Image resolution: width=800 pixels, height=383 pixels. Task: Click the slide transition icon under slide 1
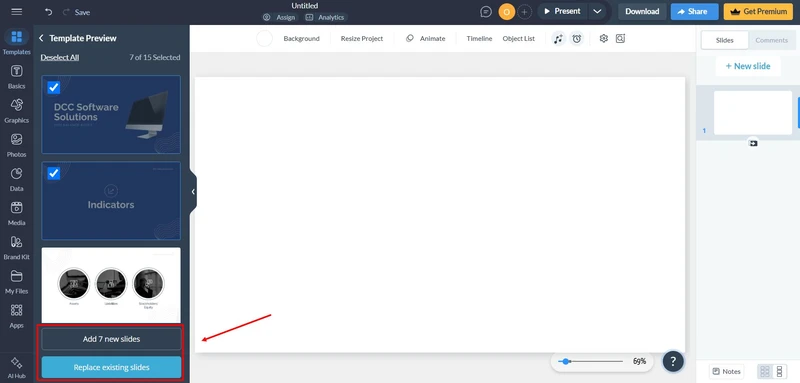(753, 143)
